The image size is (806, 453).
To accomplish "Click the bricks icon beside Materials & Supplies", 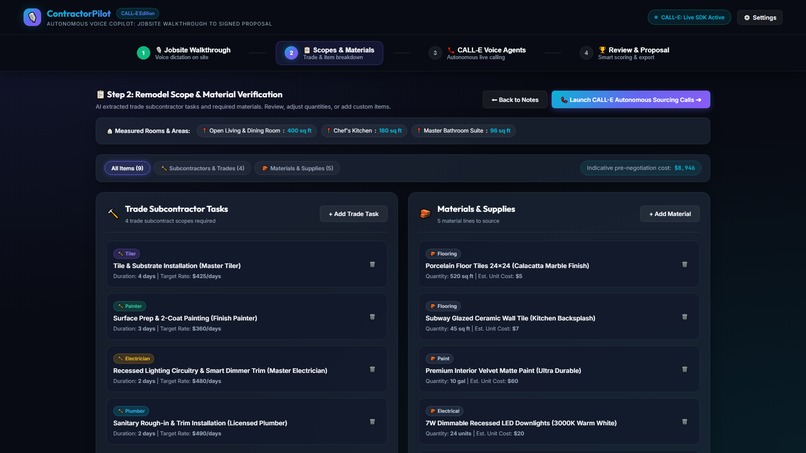I will pyautogui.click(x=425, y=213).
